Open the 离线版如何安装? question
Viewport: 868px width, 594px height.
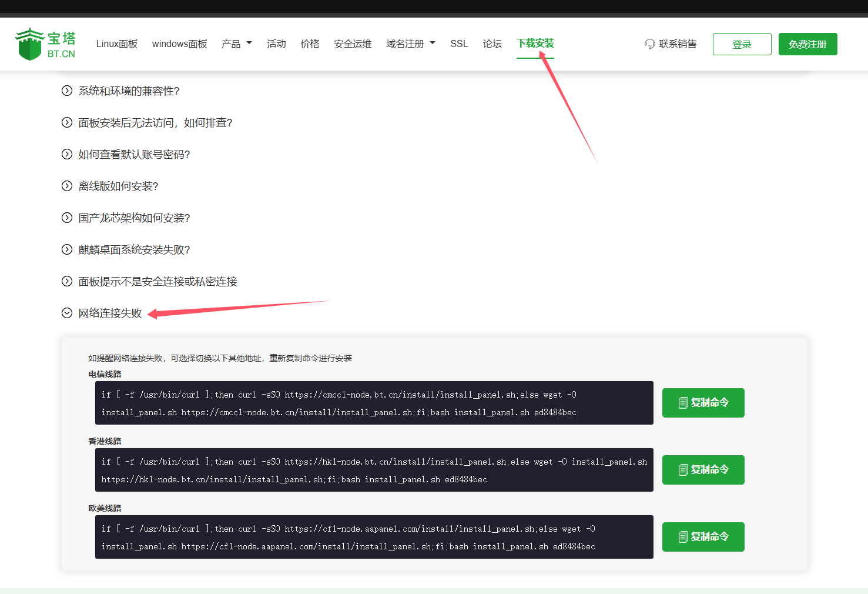119,186
